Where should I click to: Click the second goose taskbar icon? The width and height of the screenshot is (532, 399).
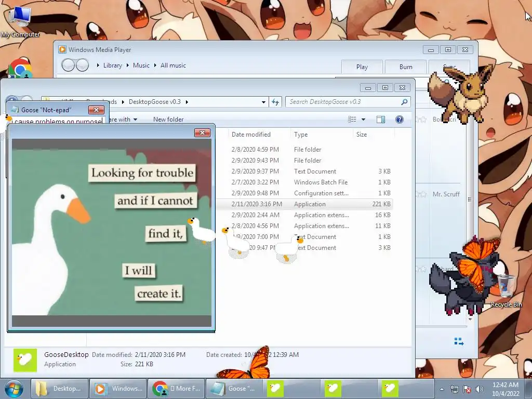pos(333,389)
